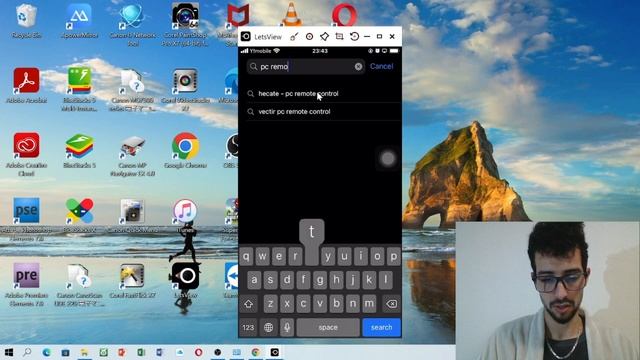
Task: Tap the e key on phone keyboard
Action: point(279,257)
